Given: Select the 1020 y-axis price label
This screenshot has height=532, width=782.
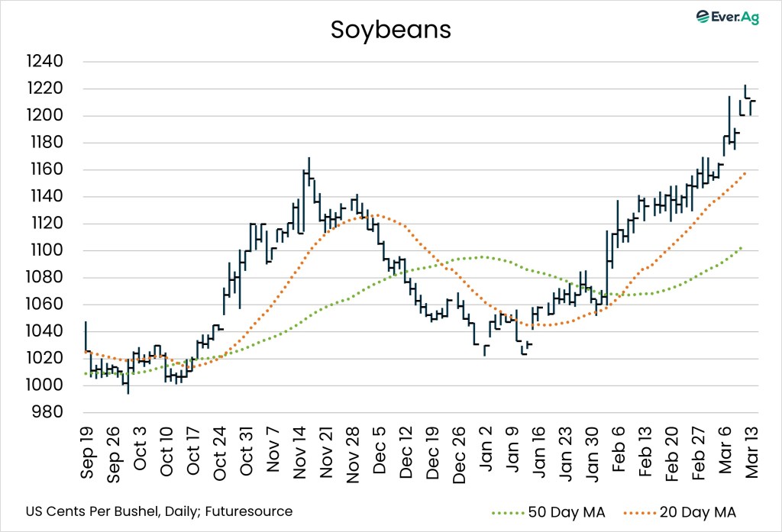Looking at the screenshot, I should [47, 359].
